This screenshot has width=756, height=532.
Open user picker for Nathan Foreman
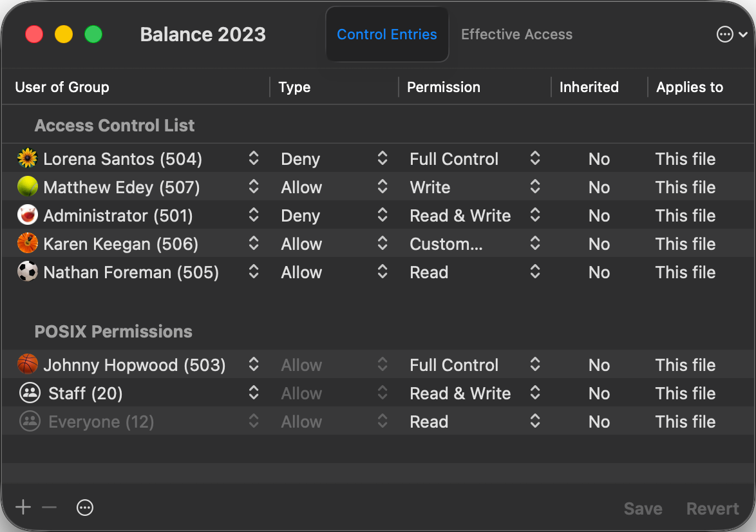pos(254,272)
